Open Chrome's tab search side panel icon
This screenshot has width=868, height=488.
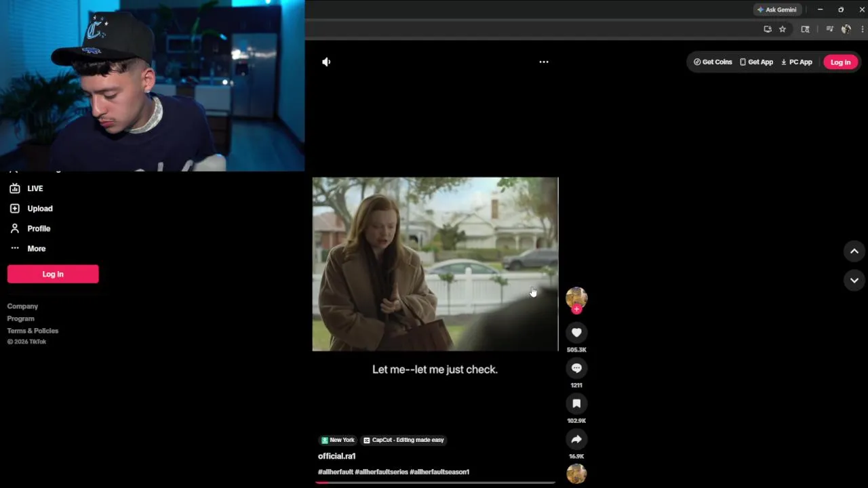point(805,29)
